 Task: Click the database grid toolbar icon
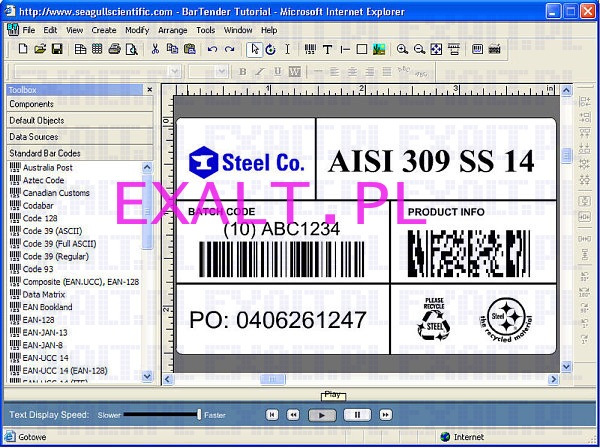click(x=97, y=49)
